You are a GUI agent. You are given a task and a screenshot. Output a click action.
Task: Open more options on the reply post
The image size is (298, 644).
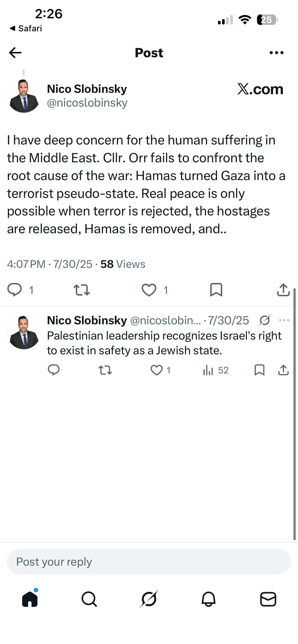pyautogui.click(x=284, y=320)
